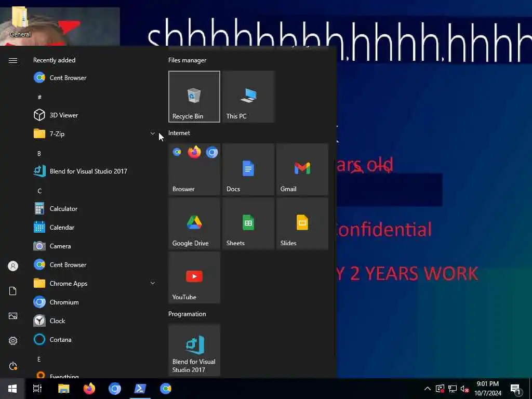Viewport: 532px width, 399px height.
Task: Open the Broswer folder tile
Action: (x=194, y=169)
